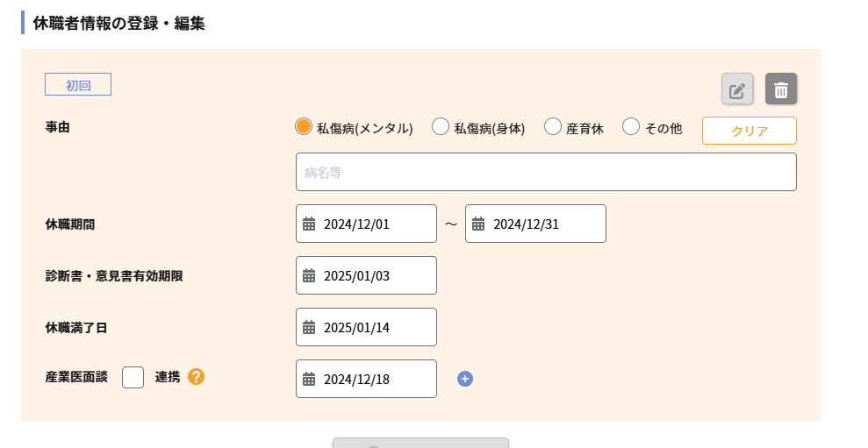Open the 2024/12/31 end date field
The width and height of the screenshot is (868, 448).
535,224
